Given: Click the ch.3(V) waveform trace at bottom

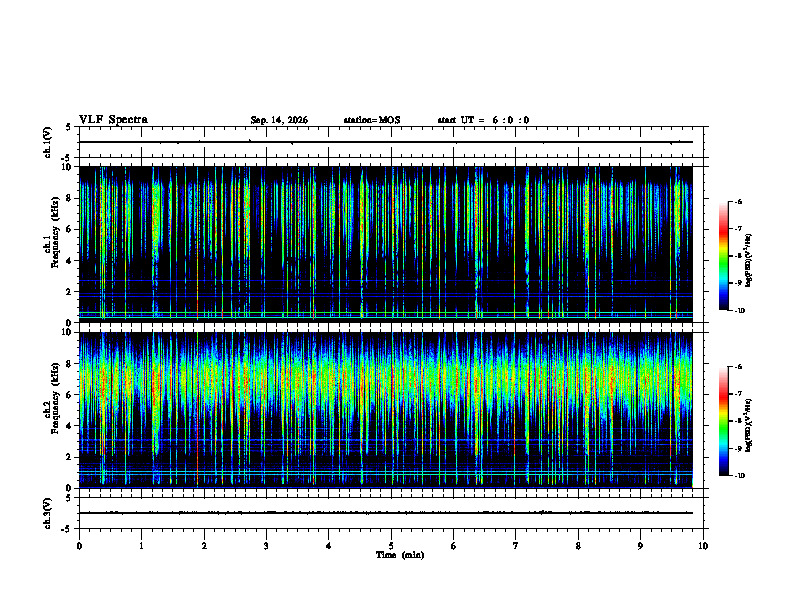Looking at the screenshot, I should click(x=386, y=513).
